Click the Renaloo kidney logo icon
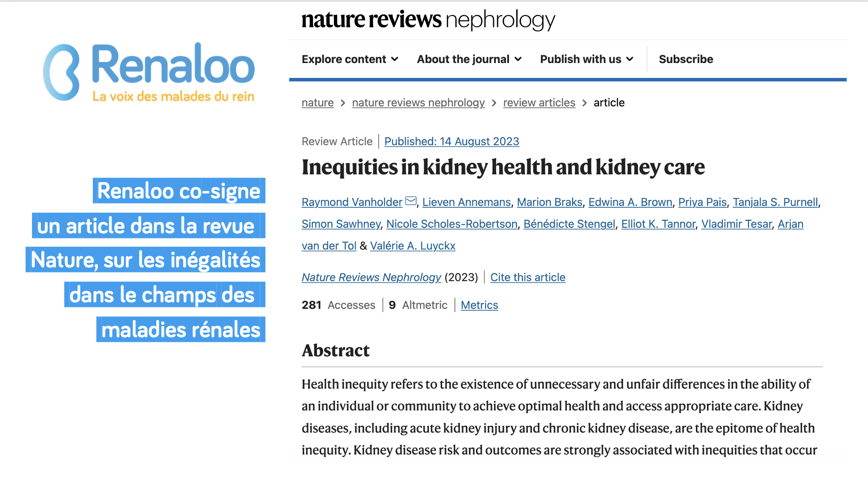 pyautogui.click(x=61, y=72)
